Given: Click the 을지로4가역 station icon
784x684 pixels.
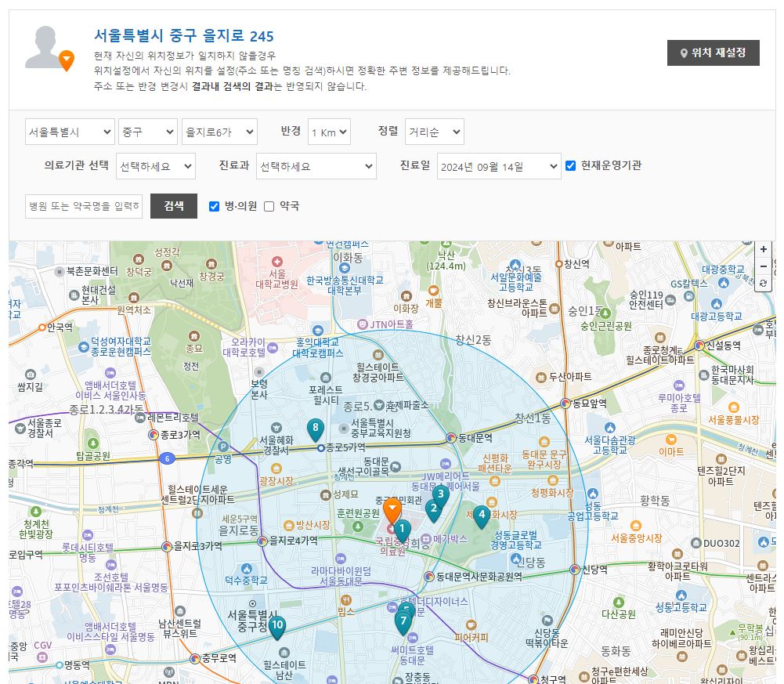Looking at the screenshot, I should (262, 541).
